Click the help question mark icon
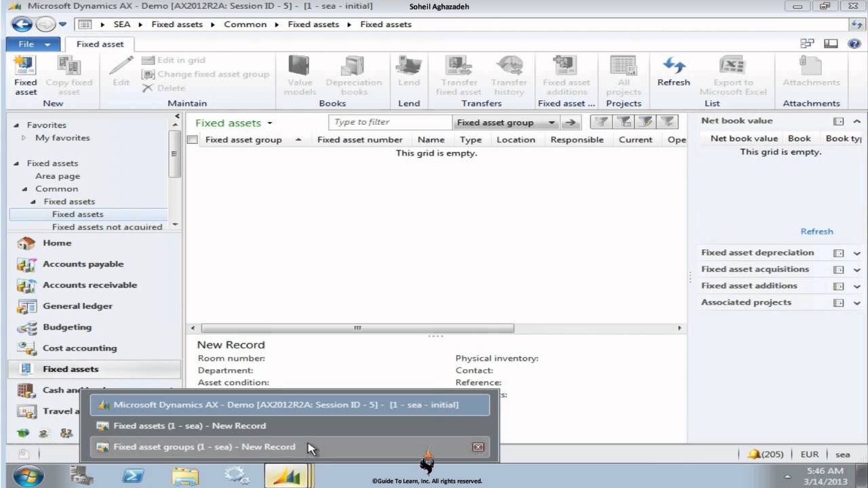The height and width of the screenshot is (488, 868). pos(854,43)
